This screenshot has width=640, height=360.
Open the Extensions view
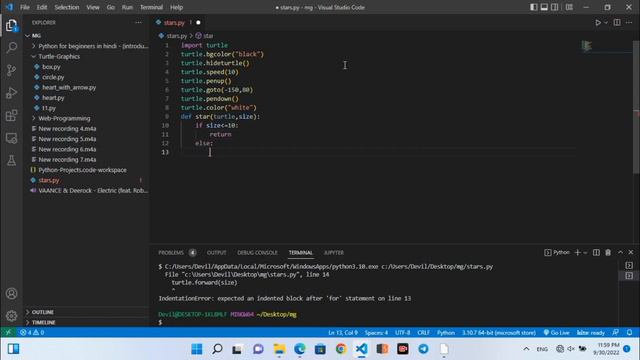11,116
